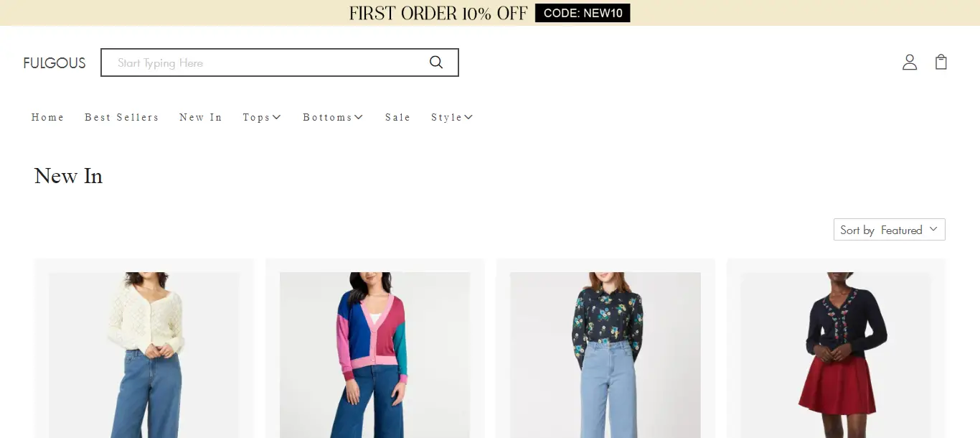The width and height of the screenshot is (980, 438).
Task: Click the FULGOUS store logo
Action: [55, 63]
